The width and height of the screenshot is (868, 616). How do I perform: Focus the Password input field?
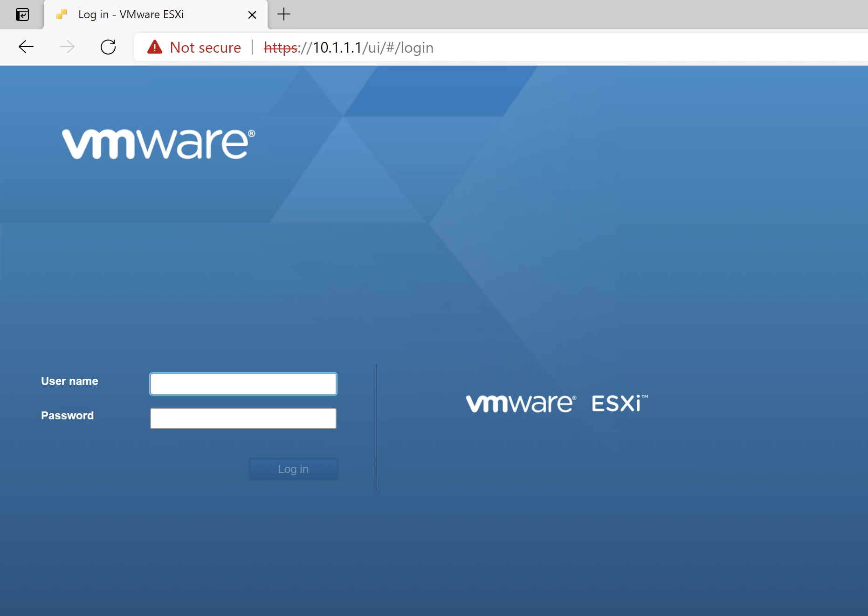[x=243, y=418]
